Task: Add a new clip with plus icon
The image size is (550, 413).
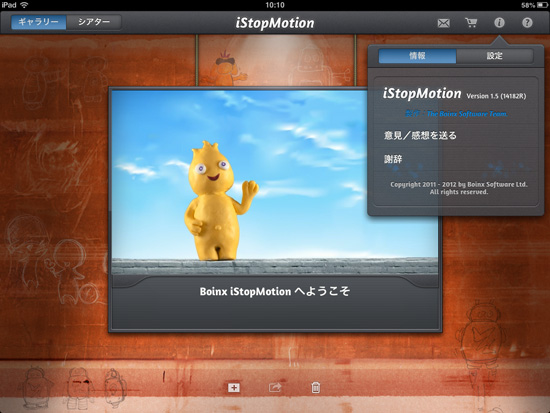Action: (234, 387)
